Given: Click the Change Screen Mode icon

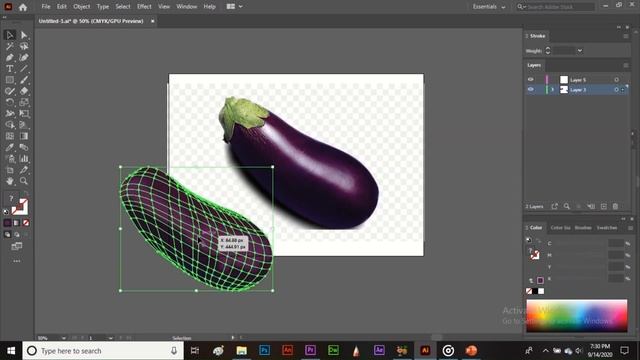Looking at the screenshot, I should pyautogui.click(x=17, y=246).
